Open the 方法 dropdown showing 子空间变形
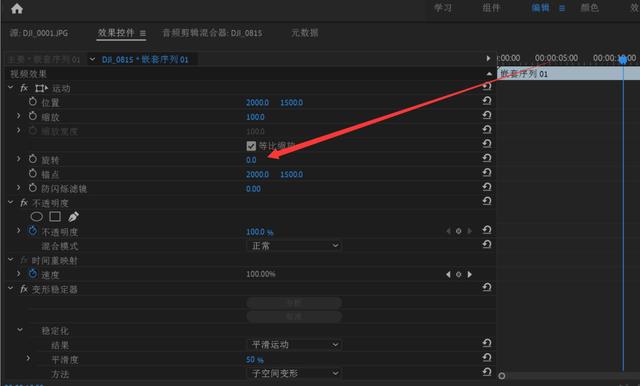 point(294,373)
